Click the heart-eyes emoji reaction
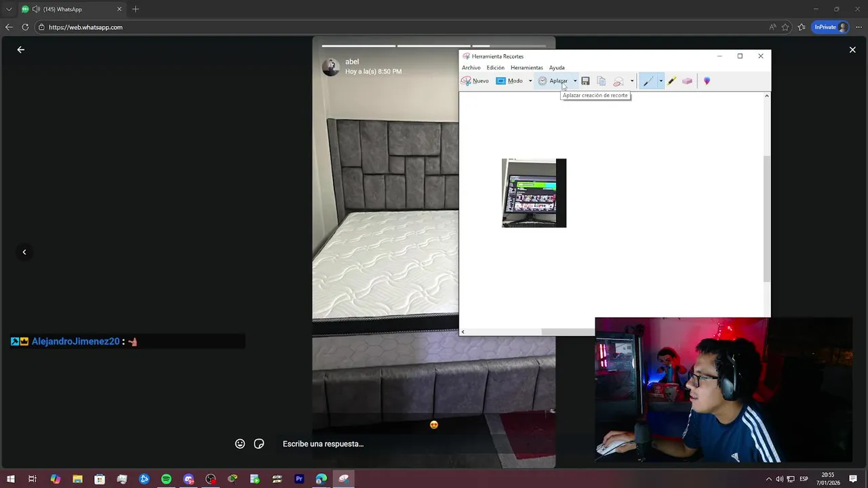 point(434,425)
